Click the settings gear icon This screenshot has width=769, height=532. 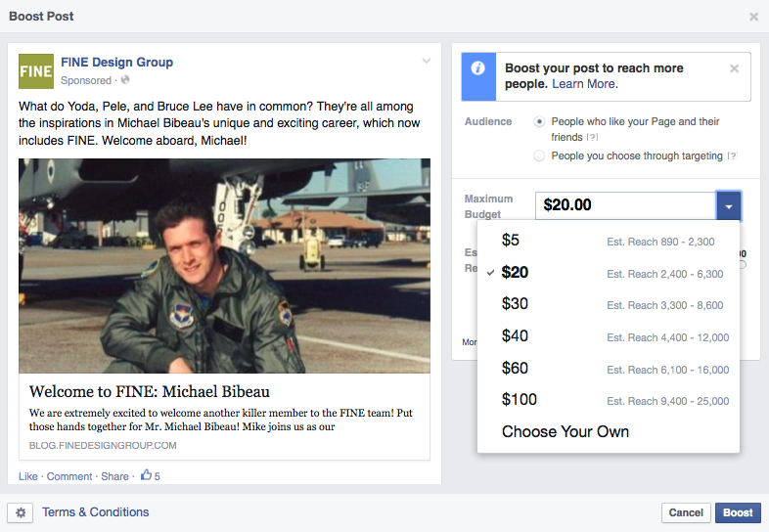coord(22,512)
